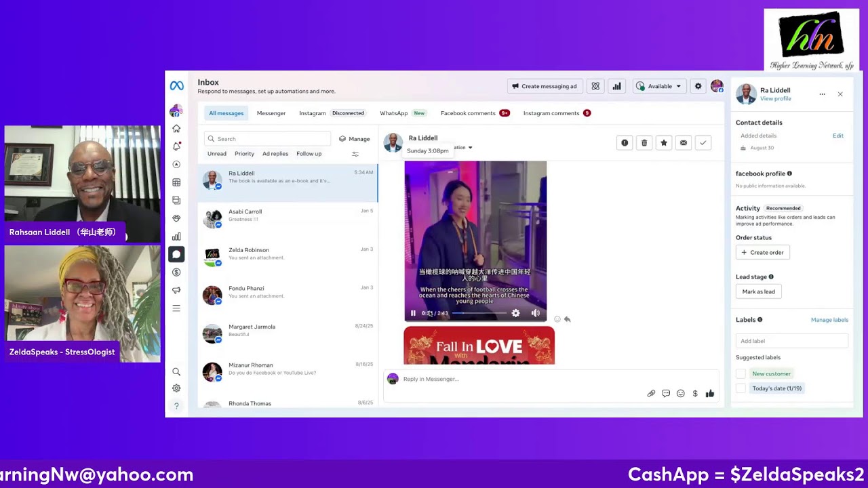Click the sidebar search magnifier icon
This screenshot has width=868, height=488.
click(176, 372)
